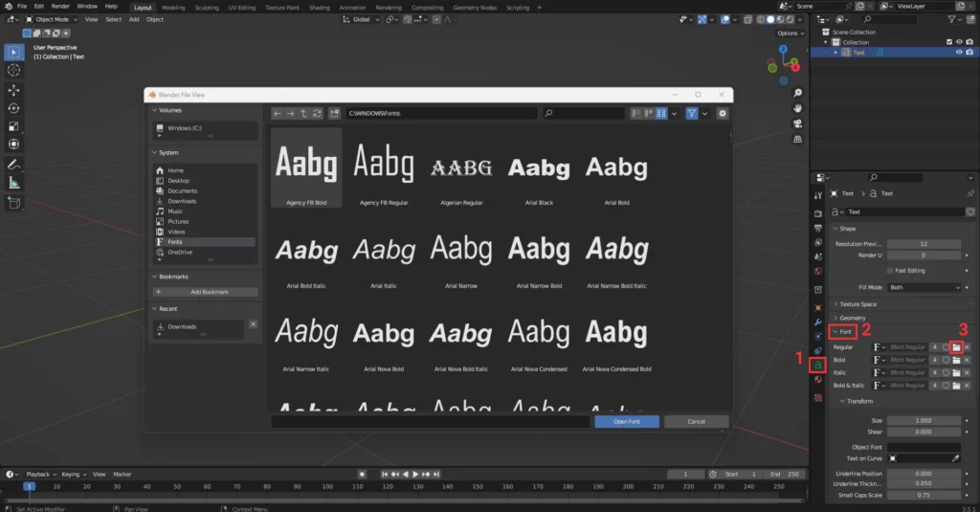This screenshot has width=980, height=512.
Task: Open the Edit menu
Action: click(x=38, y=7)
